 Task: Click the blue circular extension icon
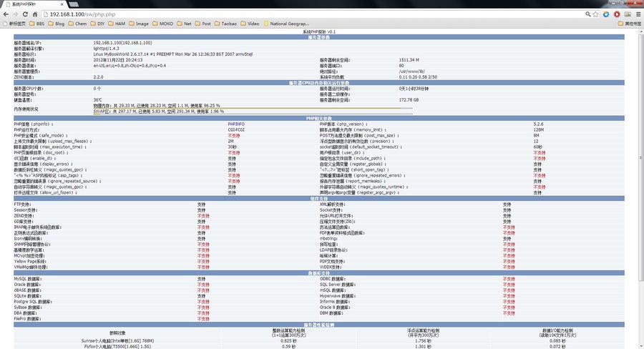coord(606,14)
